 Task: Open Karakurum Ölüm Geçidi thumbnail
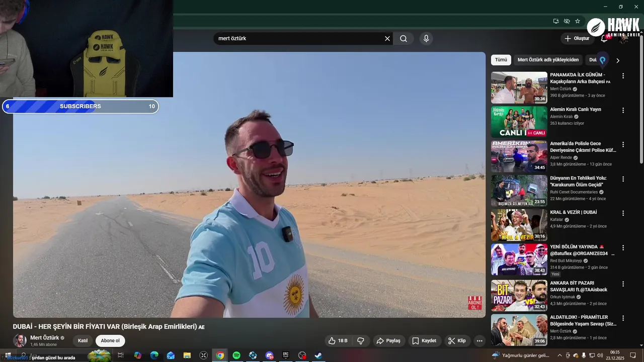(519, 191)
